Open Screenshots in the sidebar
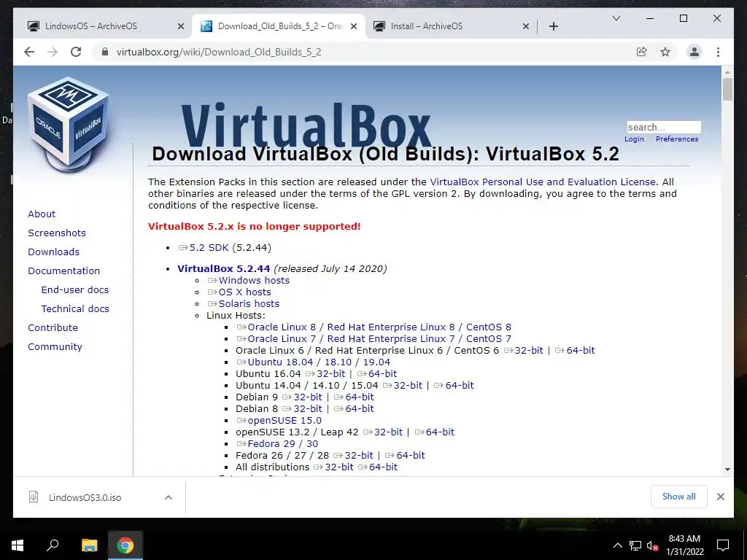The image size is (747, 560). click(57, 233)
